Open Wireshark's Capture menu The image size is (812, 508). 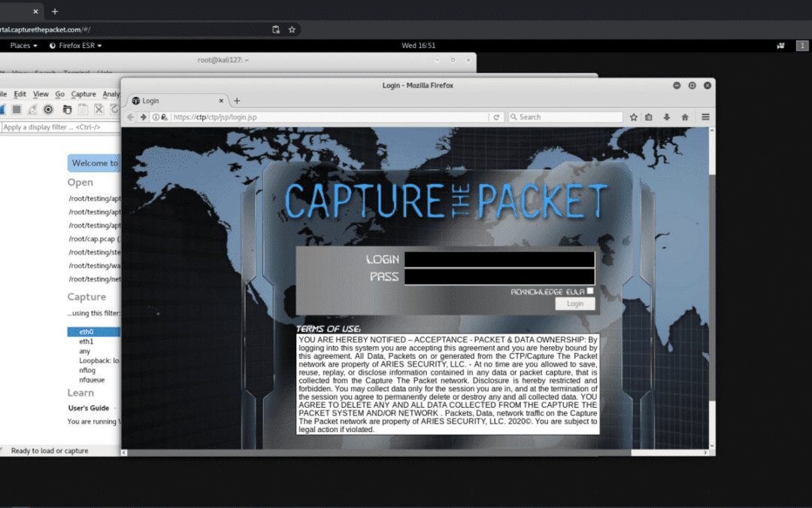pos(83,94)
